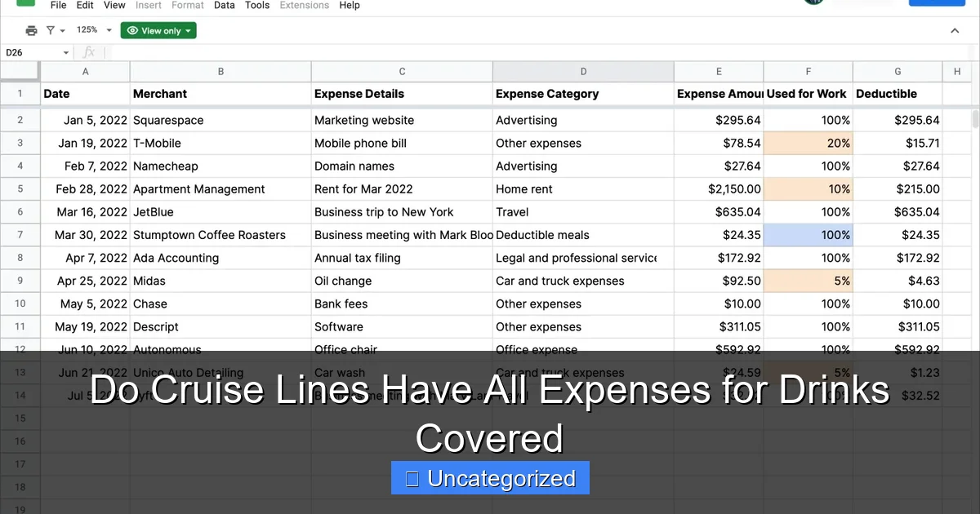Open the File menu
Screen dimensions: 980x514
(x=58, y=5)
